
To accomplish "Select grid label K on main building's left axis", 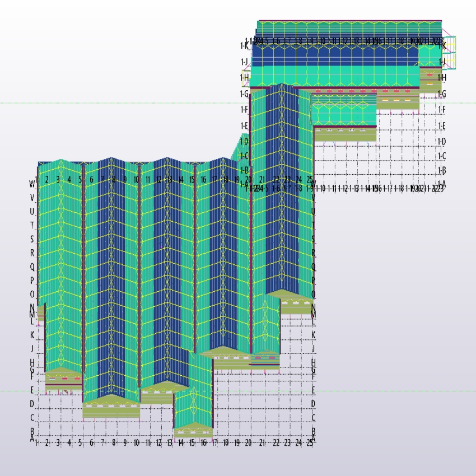I will 32,335.
